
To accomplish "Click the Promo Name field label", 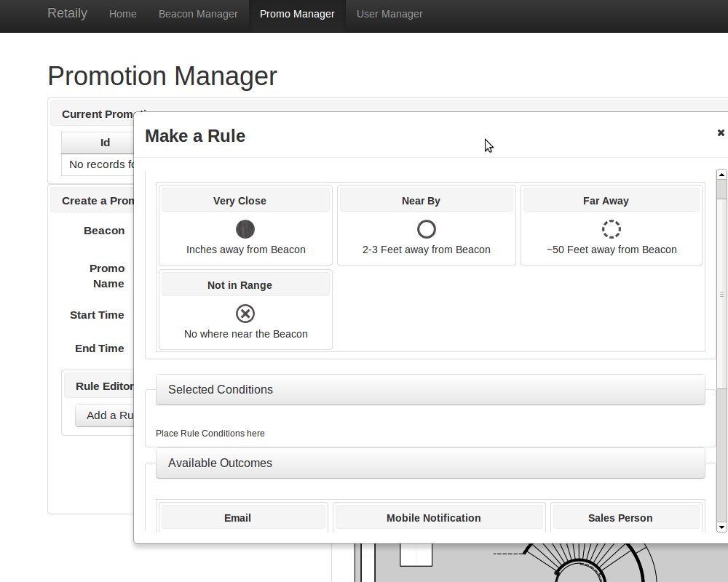I will pyautogui.click(x=107, y=276).
